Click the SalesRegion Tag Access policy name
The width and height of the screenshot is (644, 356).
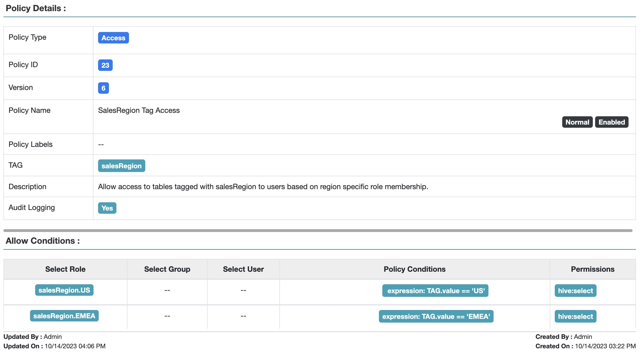(x=139, y=110)
